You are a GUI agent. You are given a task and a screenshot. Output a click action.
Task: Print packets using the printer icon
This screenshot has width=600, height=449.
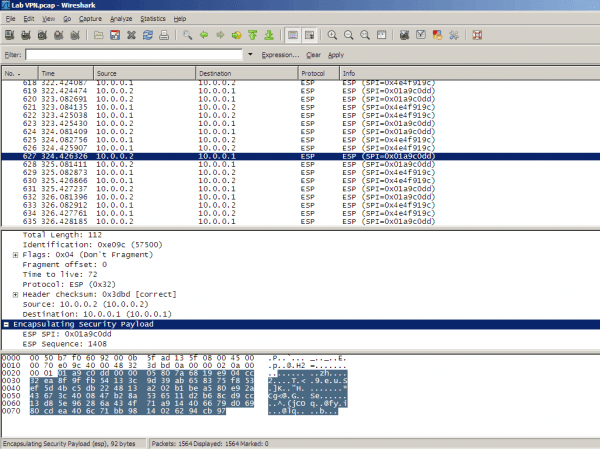coord(163,35)
